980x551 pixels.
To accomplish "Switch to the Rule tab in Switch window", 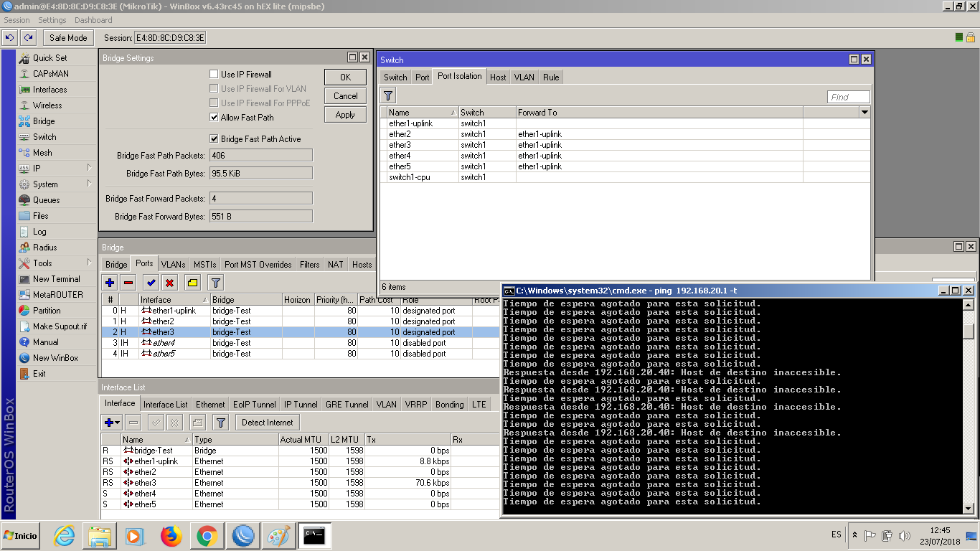I will [551, 77].
